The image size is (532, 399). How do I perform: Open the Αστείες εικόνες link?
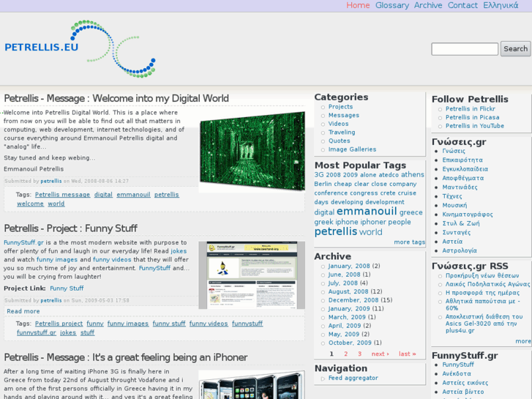tap(465, 383)
